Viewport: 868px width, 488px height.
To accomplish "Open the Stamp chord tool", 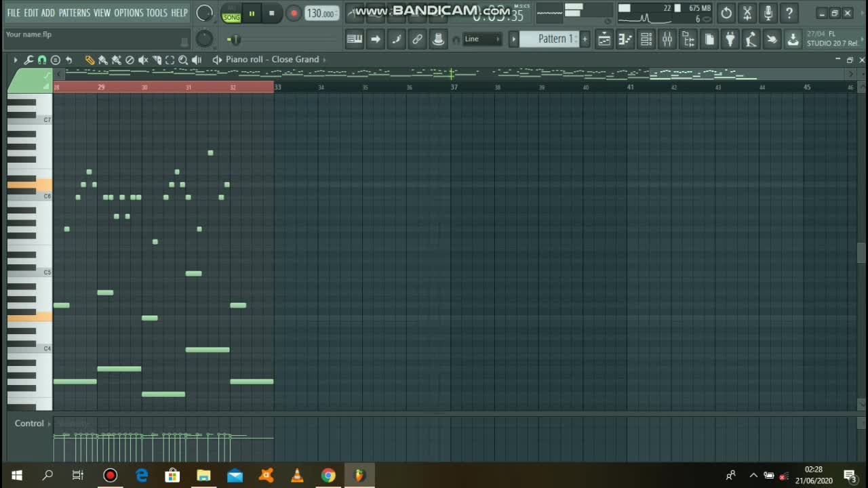I will coord(56,60).
